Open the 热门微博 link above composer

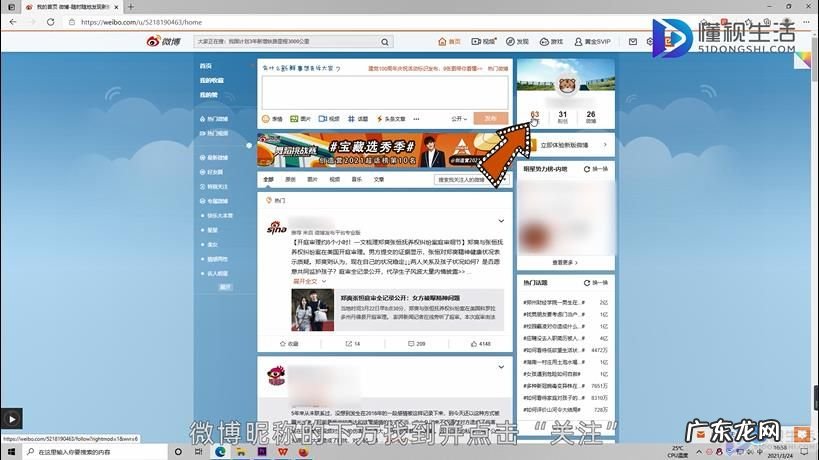pos(498,68)
